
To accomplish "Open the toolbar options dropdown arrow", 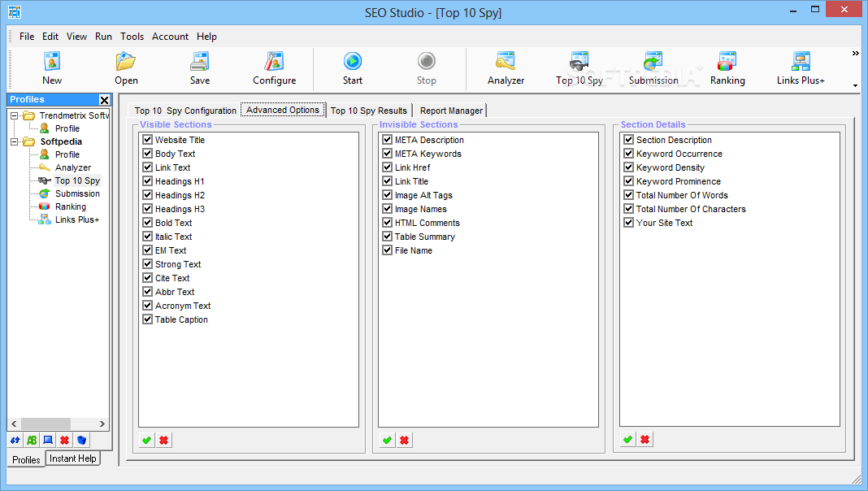I will [x=855, y=86].
